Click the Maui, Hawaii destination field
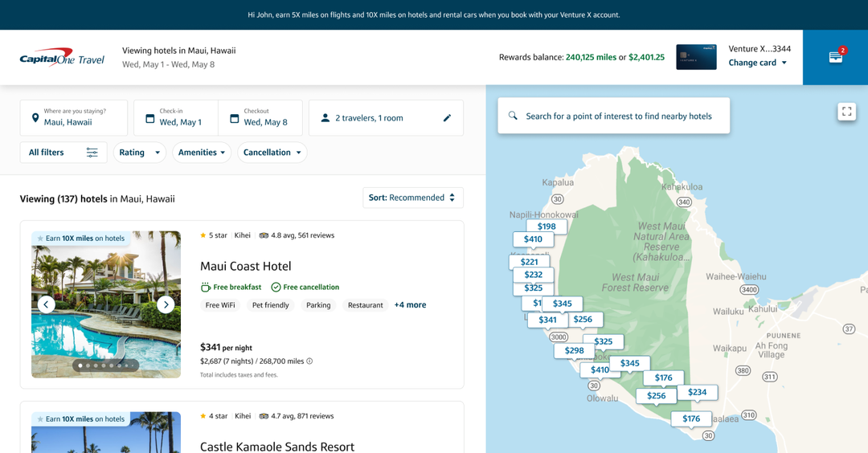This screenshot has width=868, height=453. (74, 118)
